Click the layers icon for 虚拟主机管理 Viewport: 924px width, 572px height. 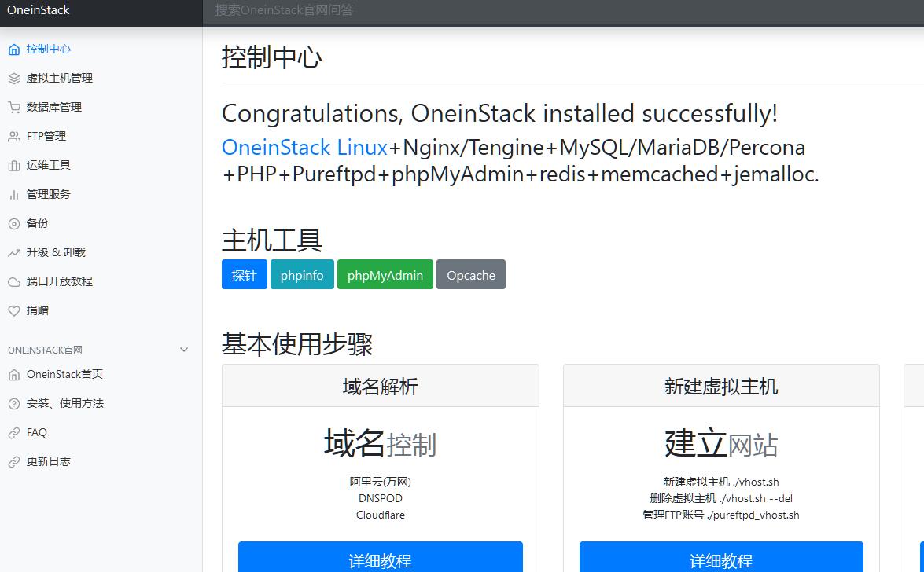(13, 79)
